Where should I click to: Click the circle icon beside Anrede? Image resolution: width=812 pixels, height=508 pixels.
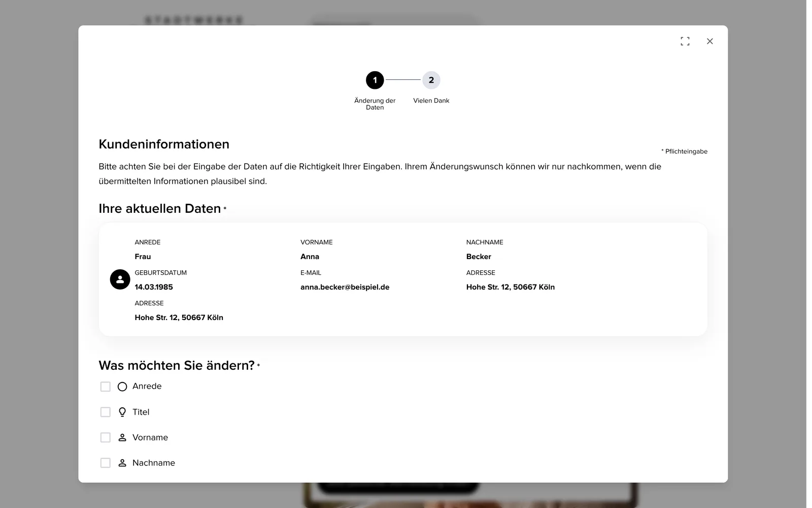[x=122, y=387]
